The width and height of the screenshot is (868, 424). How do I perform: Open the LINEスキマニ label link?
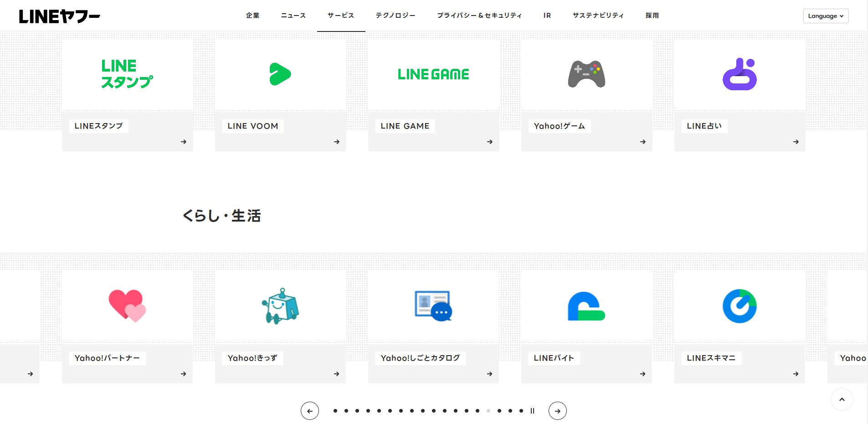click(711, 358)
